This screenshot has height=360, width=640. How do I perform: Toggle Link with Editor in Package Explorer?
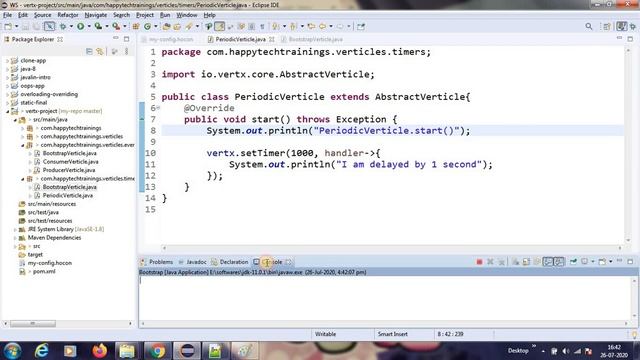pyautogui.click(x=100, y=51)
